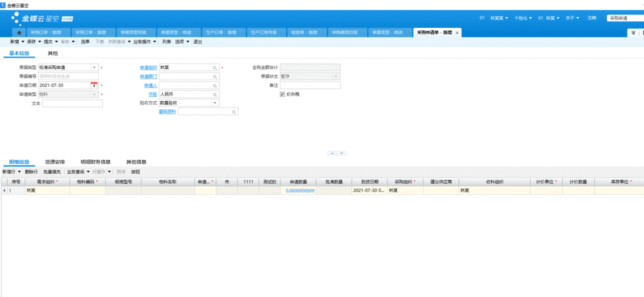This screenshot has height=297, width=644.
Task: Click the 注销 logout link
Action: click(x=592, y=18)
